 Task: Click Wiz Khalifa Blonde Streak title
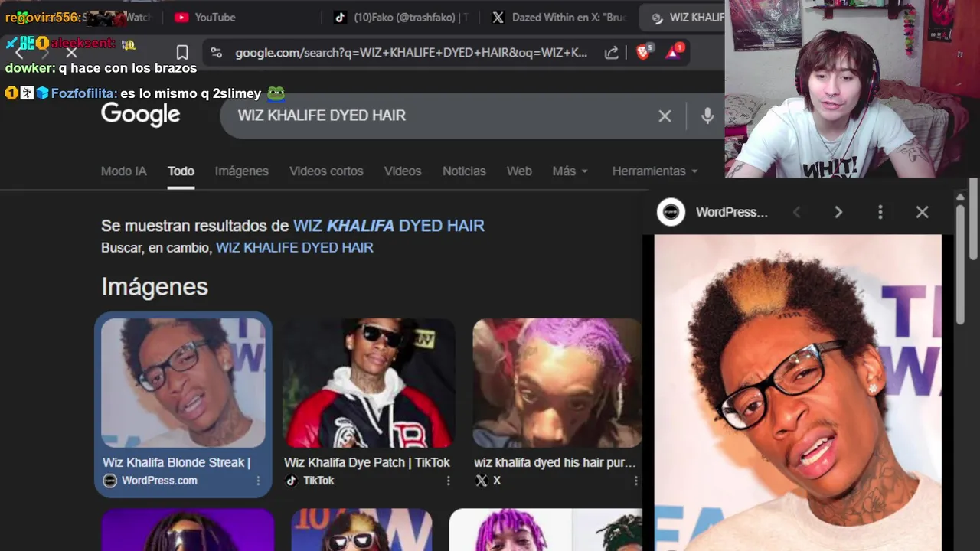pyautogui.click(x=176, y=462)
